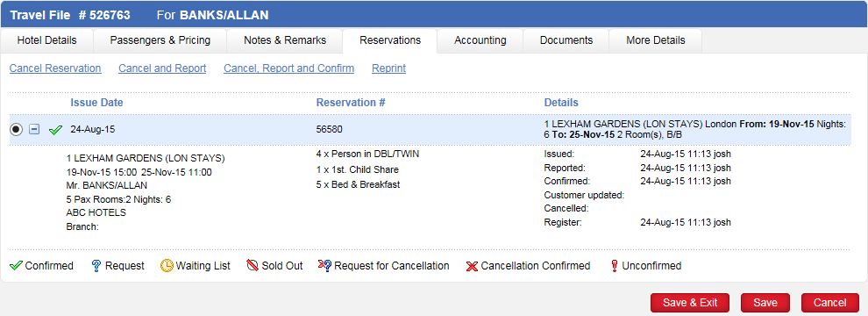Click the Request for Cancellation icon
The height and width of the screenshot is (316, 868).
pos(324,266)
